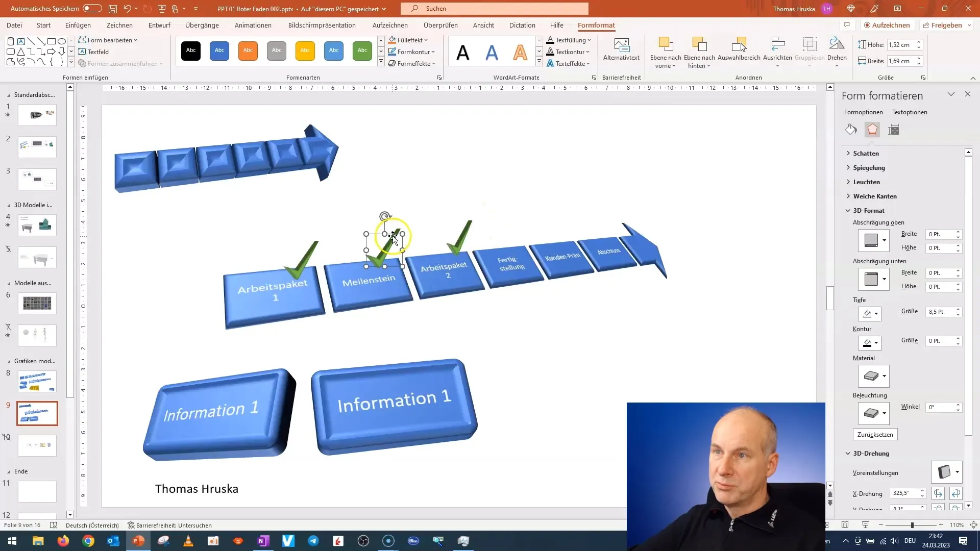Image resolution: width=980 pixels, height=551 pixels.
Task: Click the Formoptionen tab
Action: tap(864, 112)
